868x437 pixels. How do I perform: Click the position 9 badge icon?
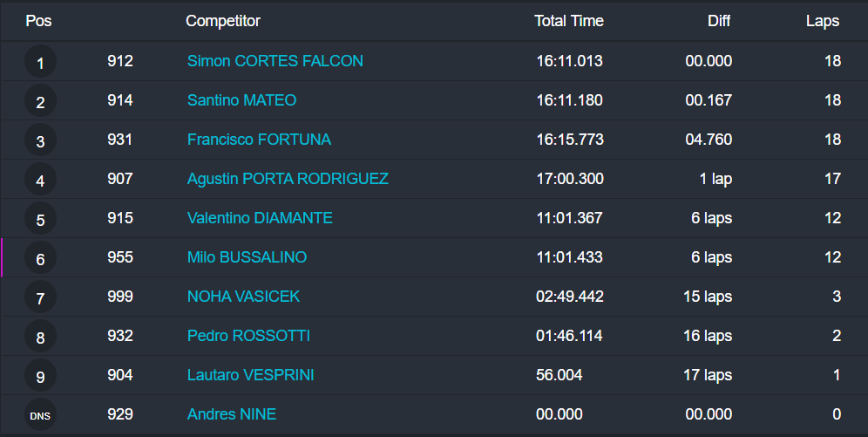click(x=40, y=377)
